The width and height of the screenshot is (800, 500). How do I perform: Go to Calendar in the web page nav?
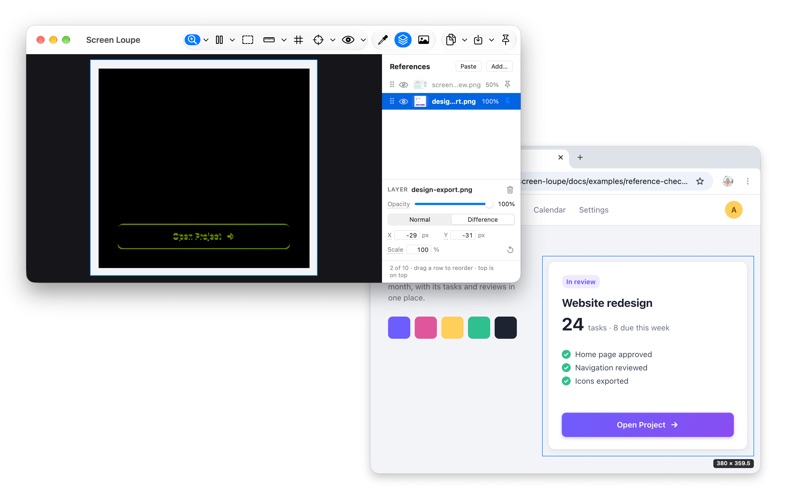[x=549, y=210]
